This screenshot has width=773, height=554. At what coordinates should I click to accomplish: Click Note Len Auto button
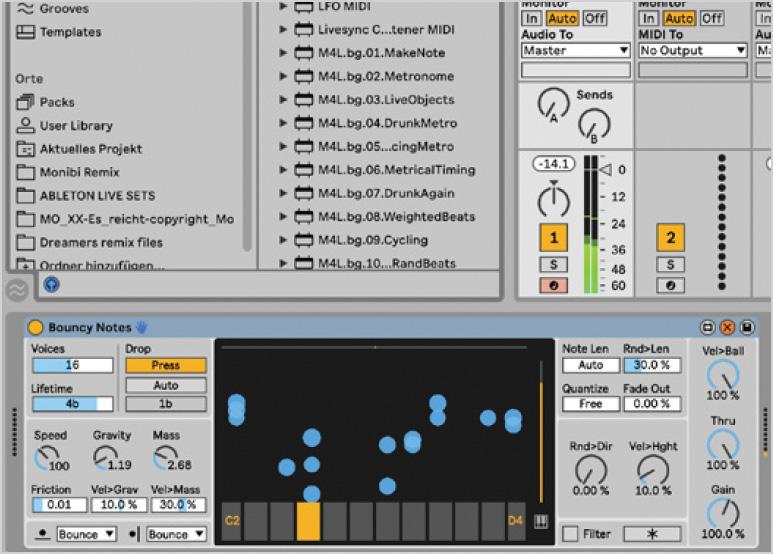tap(591, 365)
